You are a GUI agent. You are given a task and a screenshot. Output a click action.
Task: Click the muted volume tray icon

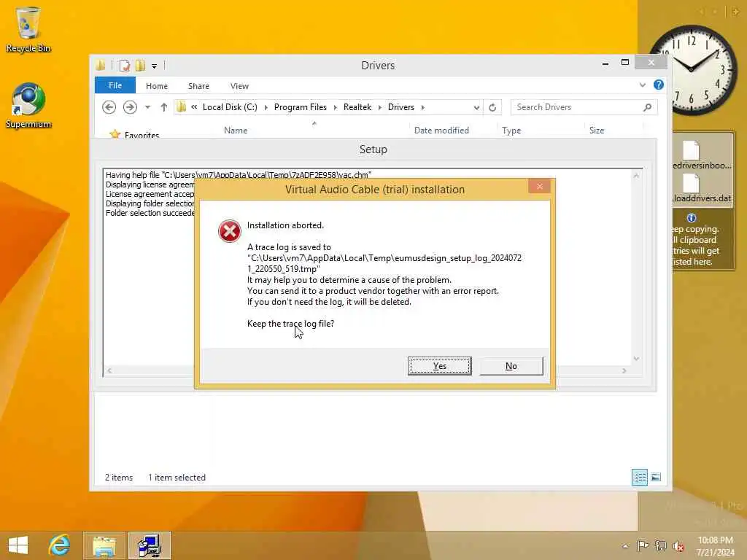678,546
